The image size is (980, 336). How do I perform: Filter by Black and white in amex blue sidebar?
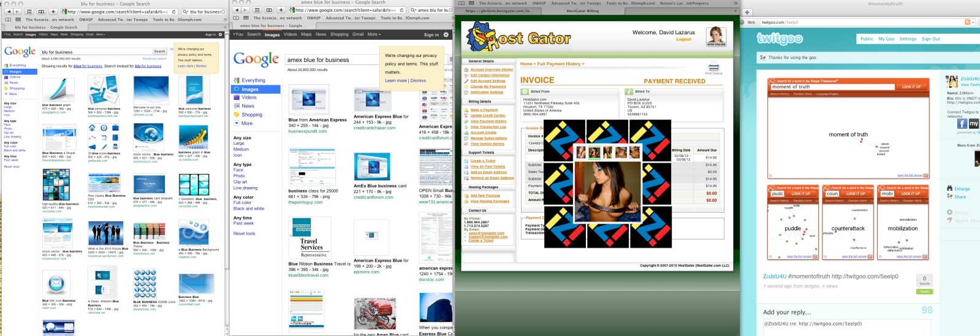pyautogui.click(x=249, y=208)
